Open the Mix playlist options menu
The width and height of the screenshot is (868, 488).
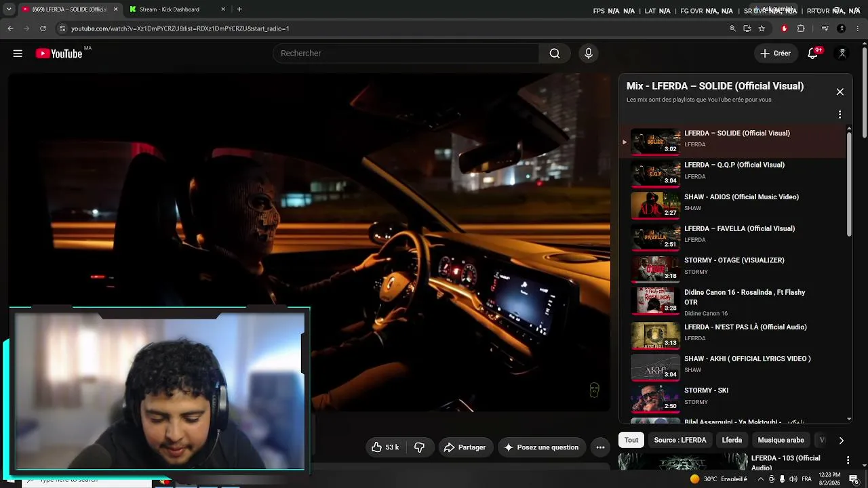(840, 115)
